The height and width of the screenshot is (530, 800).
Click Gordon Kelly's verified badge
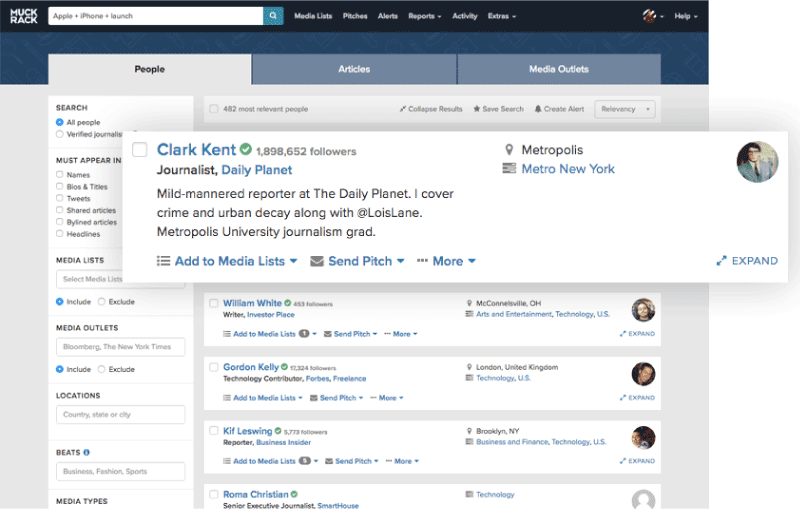click(284, 367)
